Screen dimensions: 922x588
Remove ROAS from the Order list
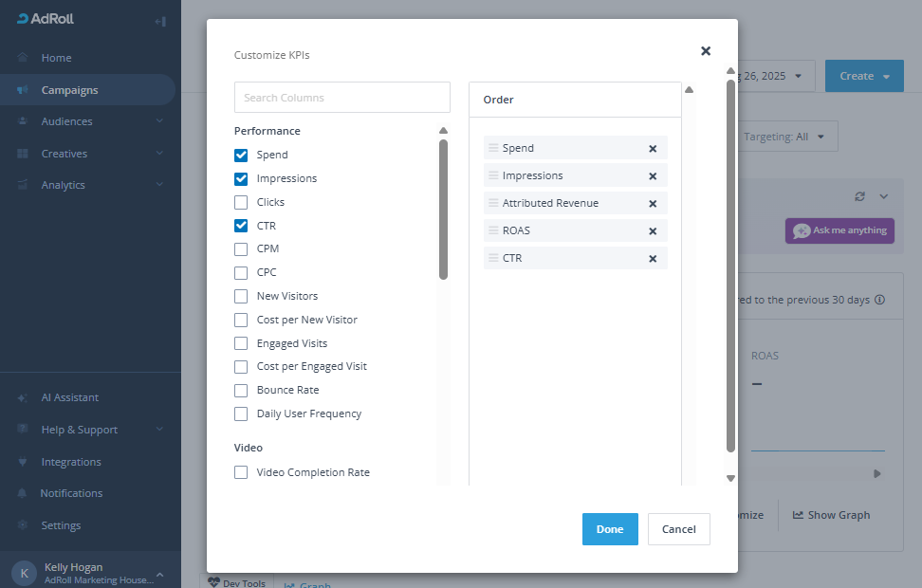click(x=653, y=230)
